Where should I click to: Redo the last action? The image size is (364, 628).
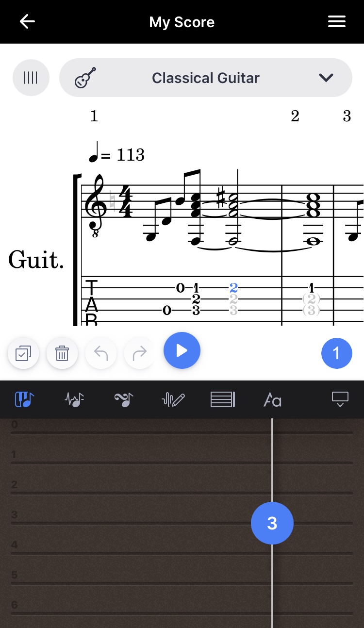pos(139,353)
